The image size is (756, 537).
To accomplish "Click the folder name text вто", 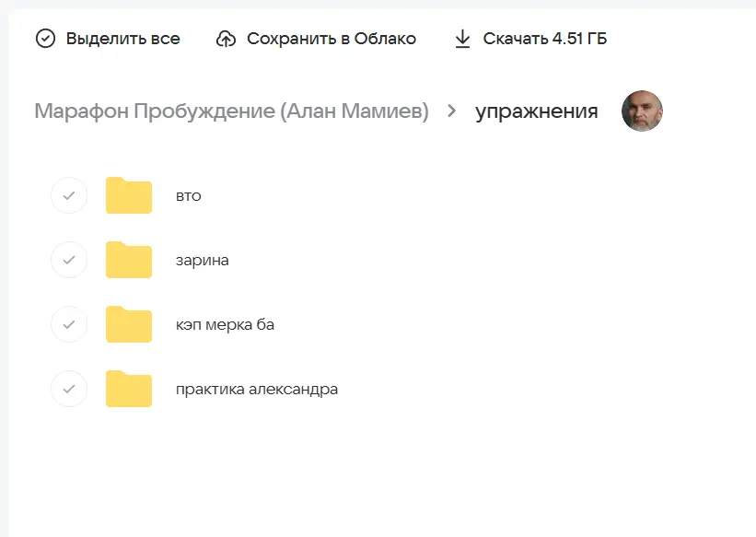I will 188,195.
